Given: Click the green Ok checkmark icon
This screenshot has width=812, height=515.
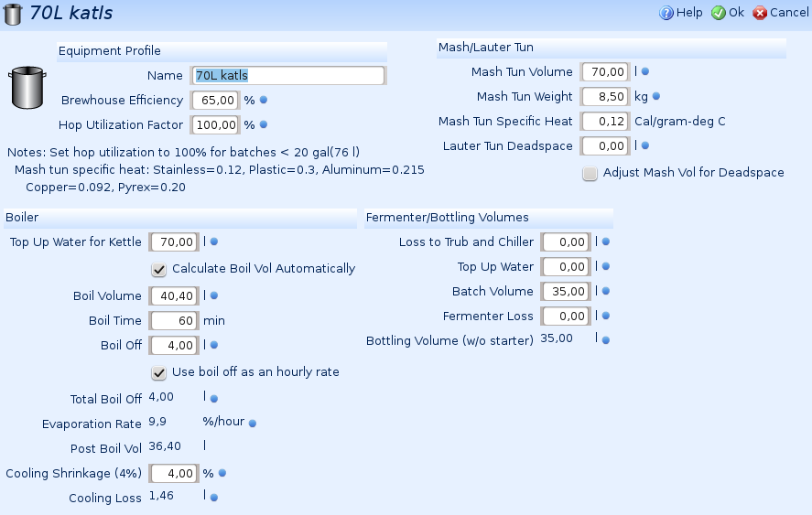Looking at the screenshot, I should [719, 13].
